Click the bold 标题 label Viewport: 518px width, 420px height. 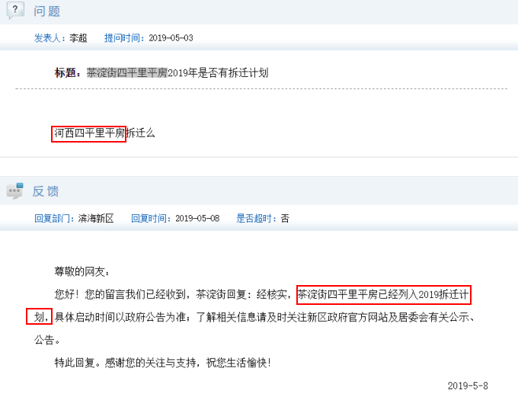click(x=68, y=72)
